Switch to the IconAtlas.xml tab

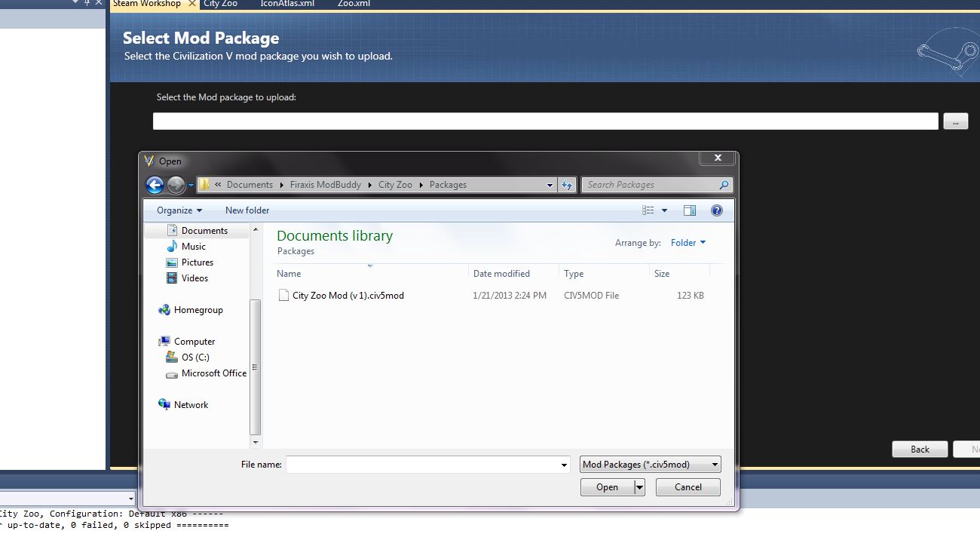pyautogui.click(x=287, y=4)
